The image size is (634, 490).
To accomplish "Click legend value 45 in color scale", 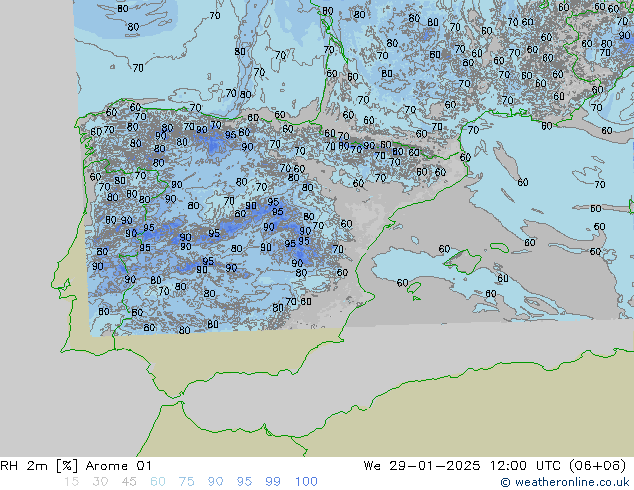I will click(x=129, y=482).
